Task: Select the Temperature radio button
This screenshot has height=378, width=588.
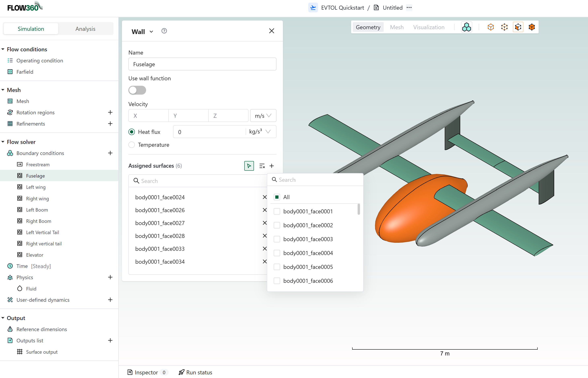Action: [x=132, y=145]
